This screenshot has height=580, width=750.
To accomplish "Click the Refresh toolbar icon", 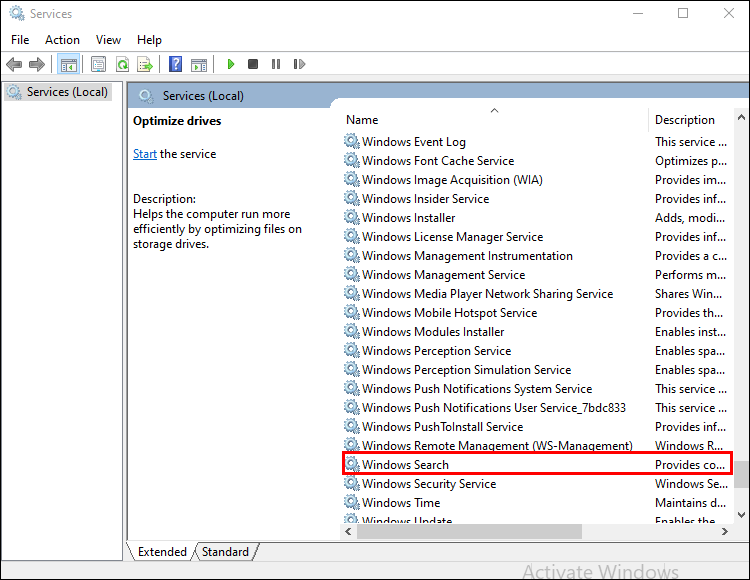I will pos(122,64).
